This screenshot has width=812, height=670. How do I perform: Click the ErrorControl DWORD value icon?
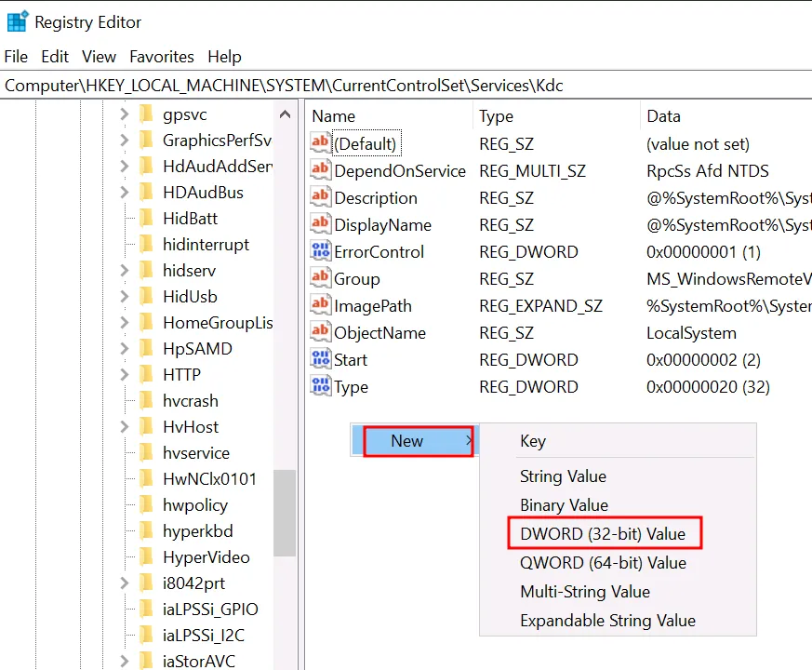coord(321,251)
